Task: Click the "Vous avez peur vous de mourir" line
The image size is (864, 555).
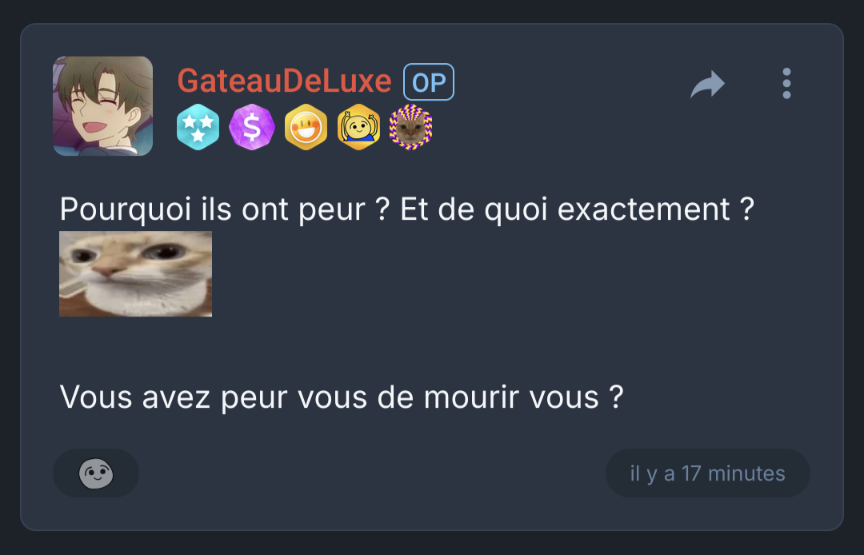Action: coord(342,397)
